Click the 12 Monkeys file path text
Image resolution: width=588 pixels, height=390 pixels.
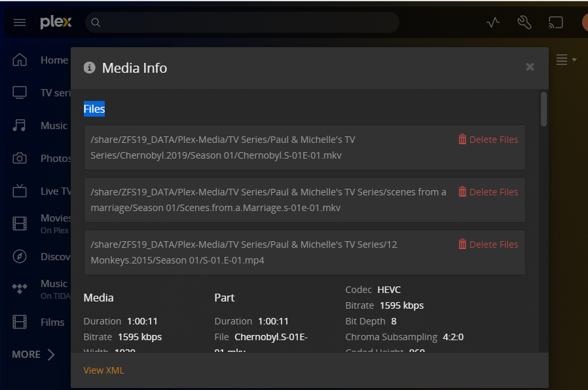pos(244,252)
